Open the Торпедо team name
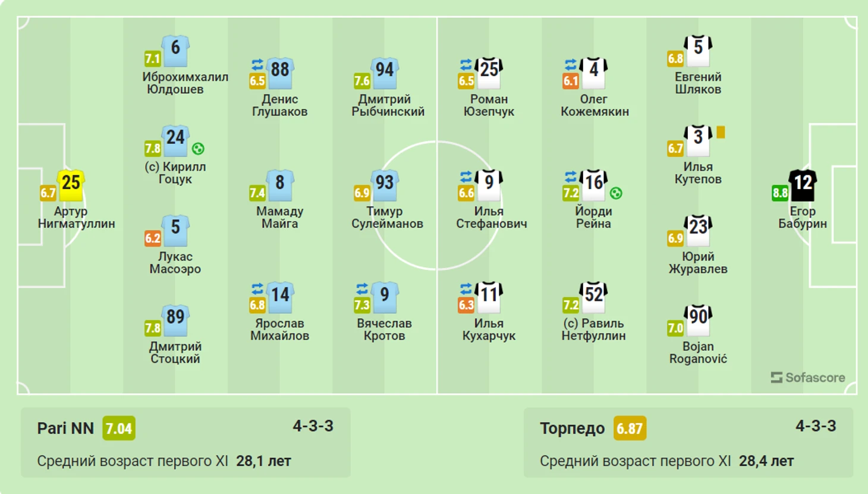 pos(572,428)
